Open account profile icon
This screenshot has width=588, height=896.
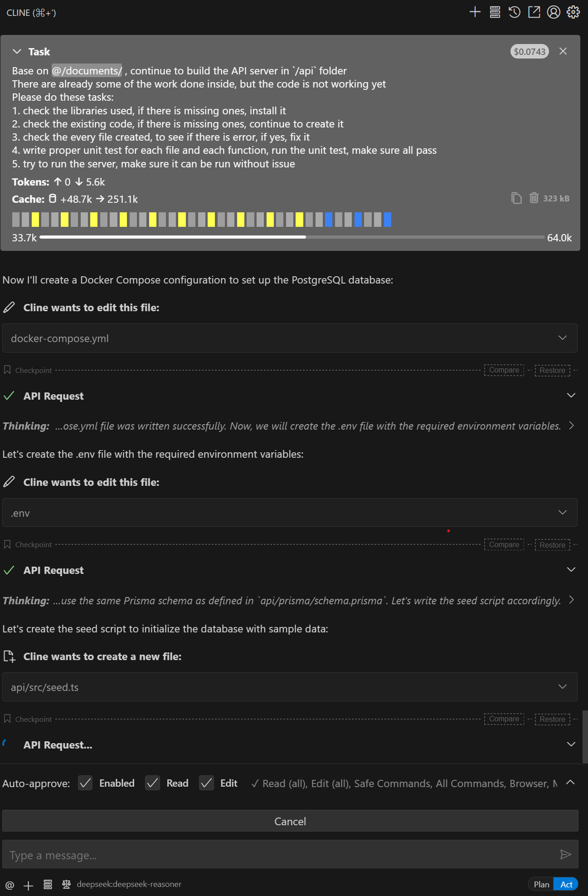(554, 12)
